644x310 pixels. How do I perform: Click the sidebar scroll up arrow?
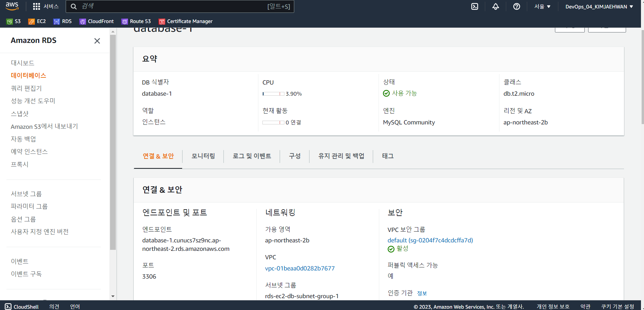coord(113,31)
